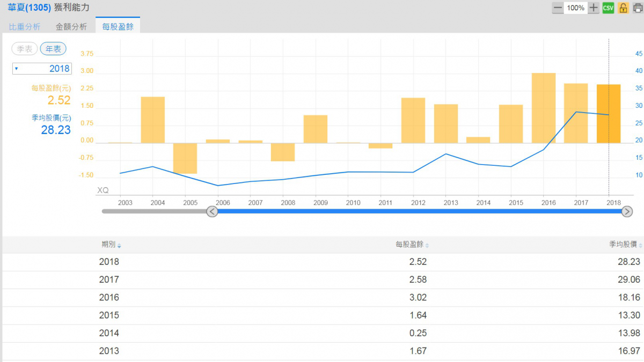Zoom out using the minus button
Image resolution: width=644 pixels, height=362 pixels.
(558, 8)
